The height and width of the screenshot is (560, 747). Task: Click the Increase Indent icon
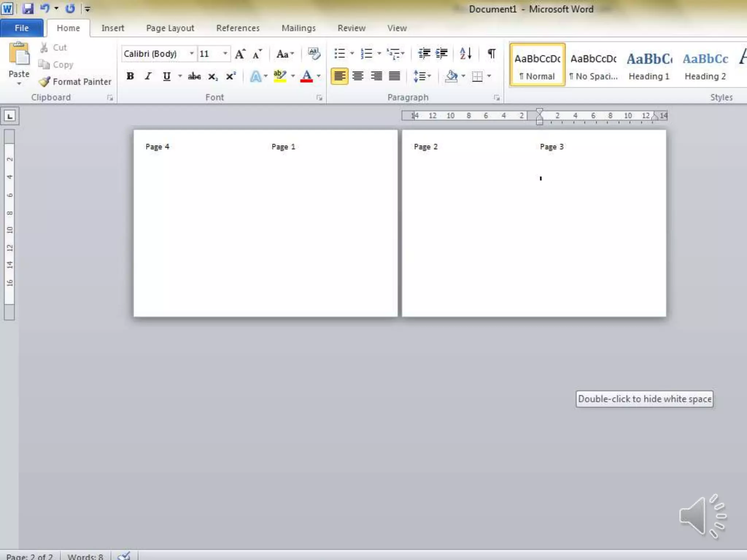tap(442, 54)
